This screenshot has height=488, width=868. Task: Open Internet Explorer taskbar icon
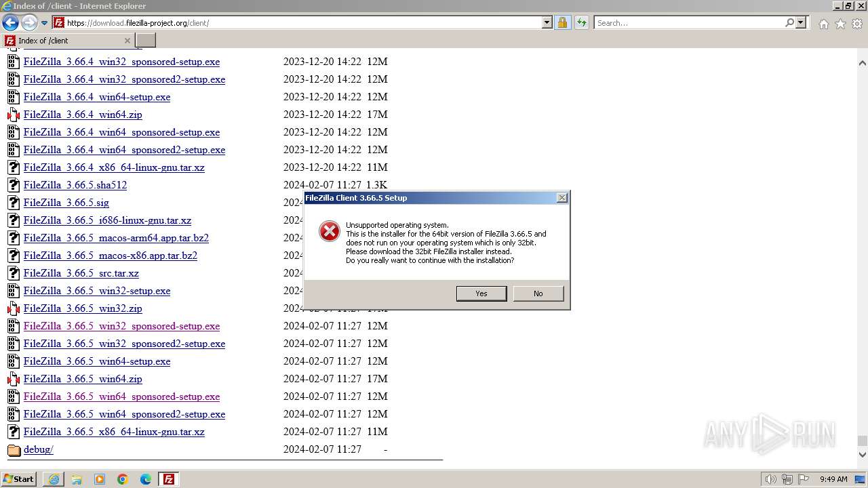coord(54,479)
